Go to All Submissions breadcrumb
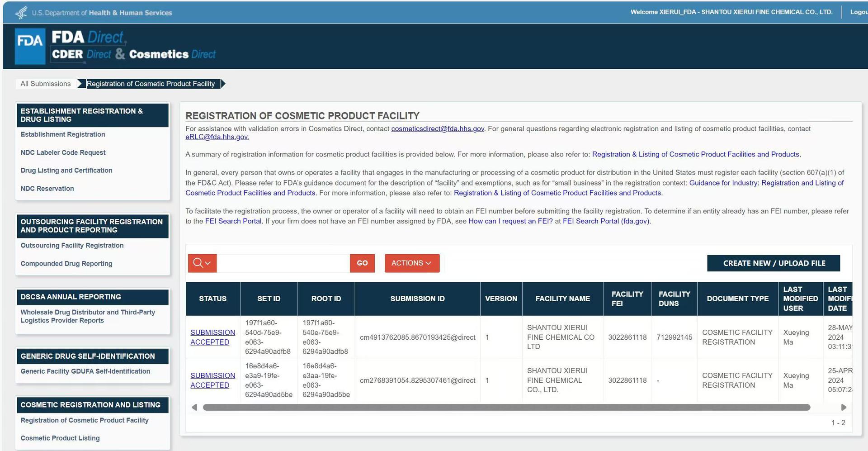This screenshot has width=868, height=451. (46, 84)
